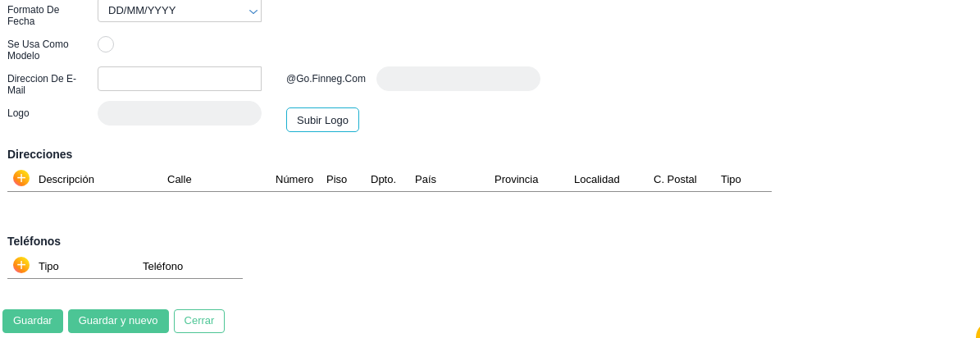Add a new row in Direcciones
The image size is (980, 338).
(21, 178)
